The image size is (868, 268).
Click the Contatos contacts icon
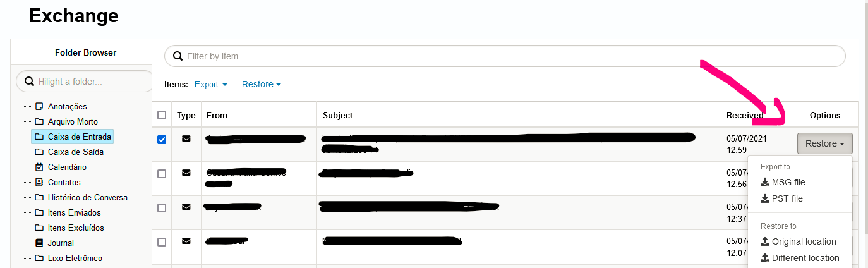(x=39, y=182)
